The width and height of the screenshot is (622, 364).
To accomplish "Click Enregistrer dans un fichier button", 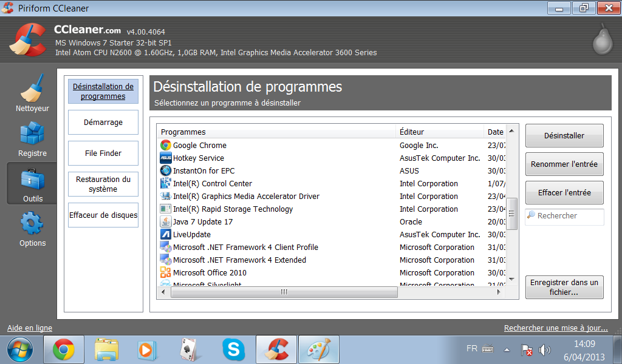I will click(x=564, y=287).
